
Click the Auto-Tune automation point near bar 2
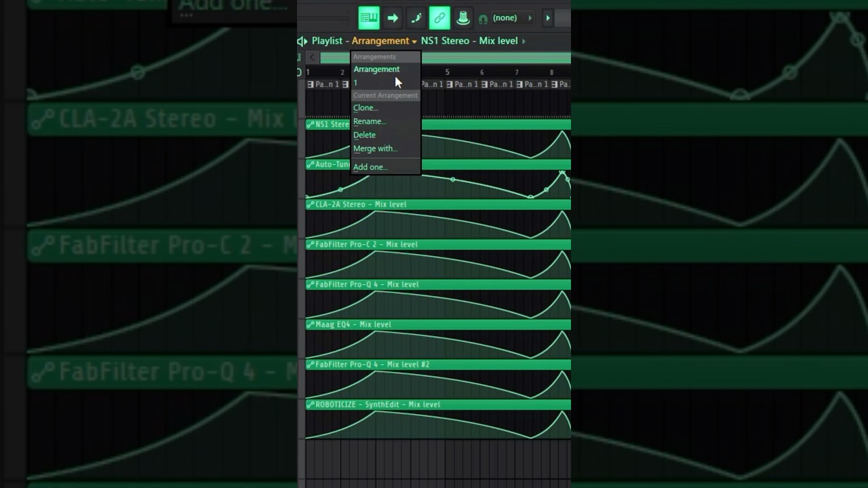click(x=340, y=190)
